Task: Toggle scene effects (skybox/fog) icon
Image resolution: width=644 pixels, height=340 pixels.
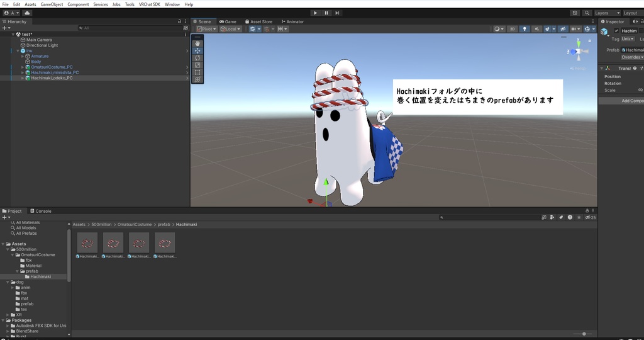Action: (548, 29)
